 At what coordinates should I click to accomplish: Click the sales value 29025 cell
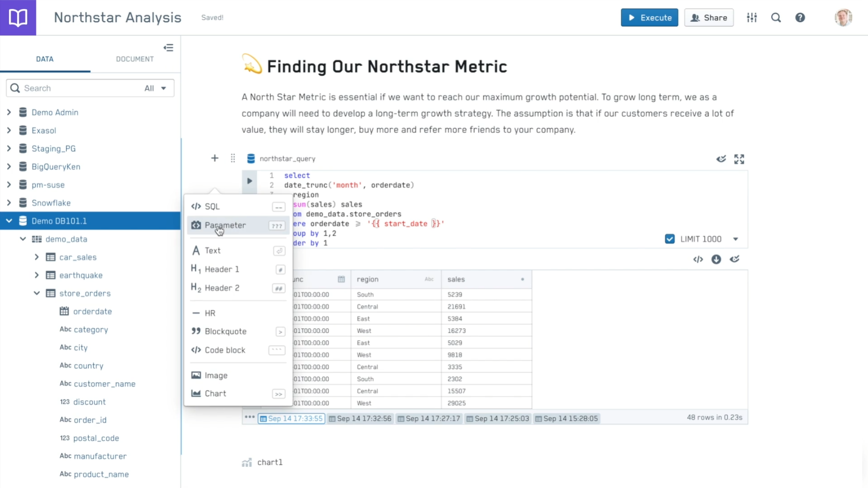pos(486,403)
